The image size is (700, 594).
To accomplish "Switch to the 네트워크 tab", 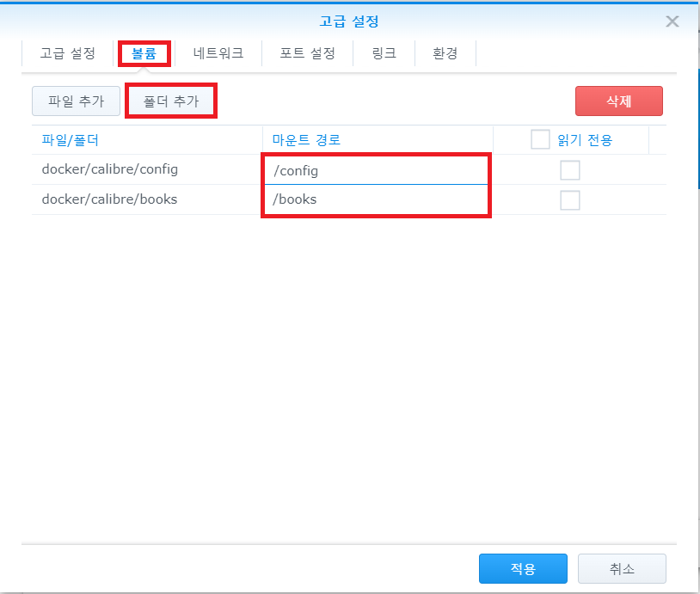I will pyautogui.click(x=218, y=53).
